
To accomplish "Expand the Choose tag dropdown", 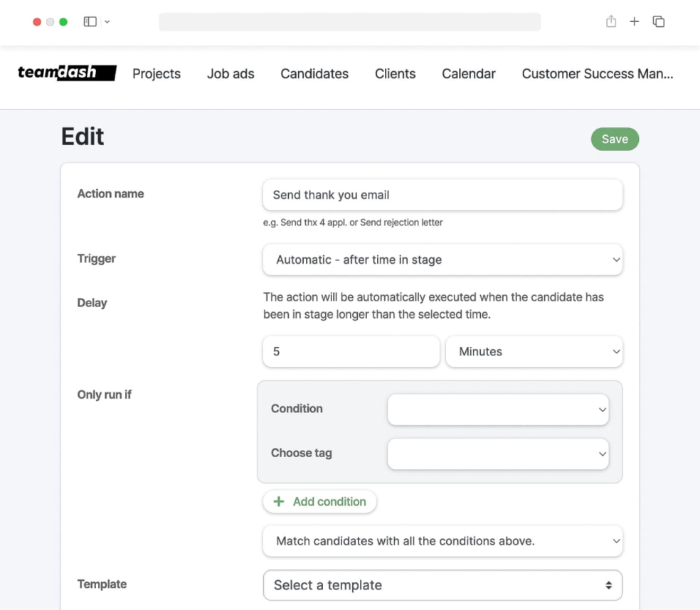I will pos(498,454).
